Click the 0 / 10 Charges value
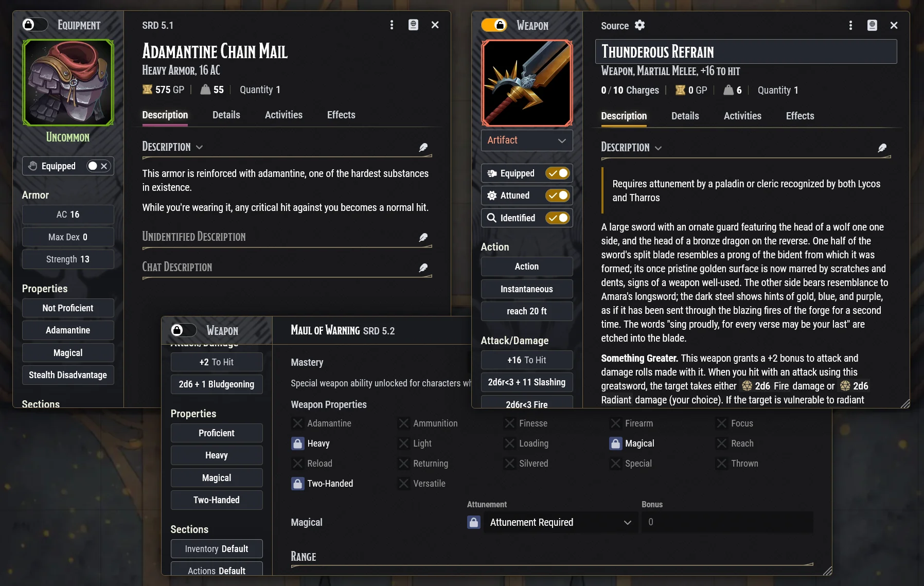Screen dimensions: 924x586 coord(630,90)
